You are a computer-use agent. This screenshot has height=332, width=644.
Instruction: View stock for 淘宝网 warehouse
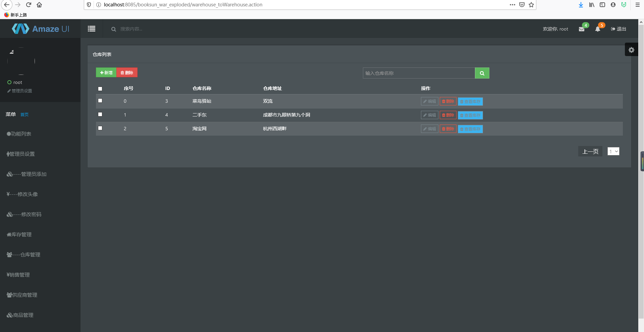pyautogui.click(x=470, y=129)
